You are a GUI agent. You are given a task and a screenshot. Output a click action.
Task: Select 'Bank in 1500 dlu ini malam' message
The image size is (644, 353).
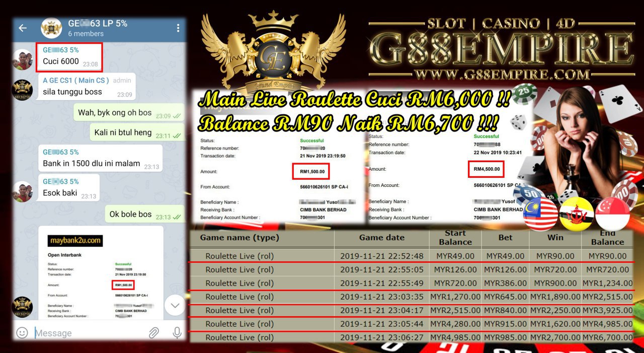click(x=100, y=158)
